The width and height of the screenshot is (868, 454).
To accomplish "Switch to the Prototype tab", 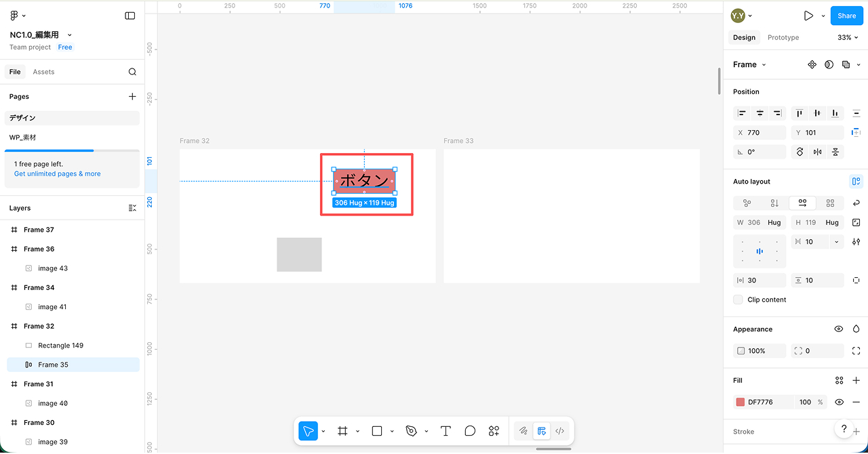I will click(783, 38).
